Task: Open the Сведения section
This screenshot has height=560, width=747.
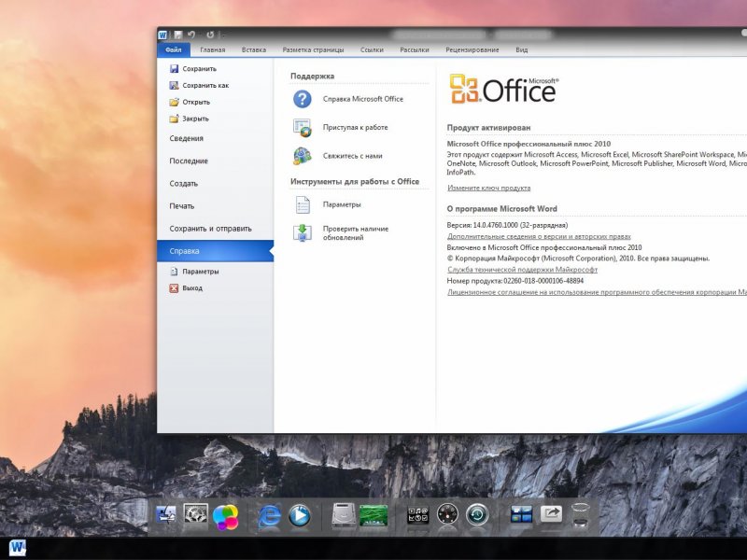Action: click(x=186, y=138)
